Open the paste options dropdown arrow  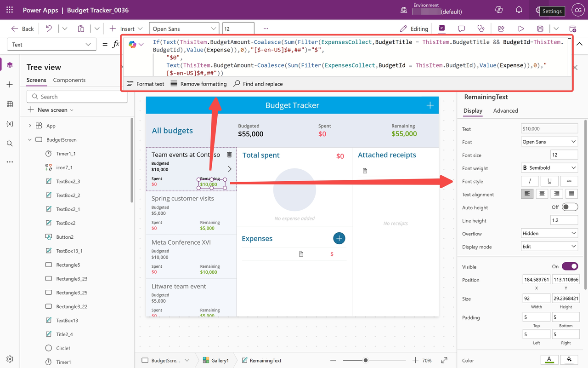pyautogui.click(x=97, y=29)
